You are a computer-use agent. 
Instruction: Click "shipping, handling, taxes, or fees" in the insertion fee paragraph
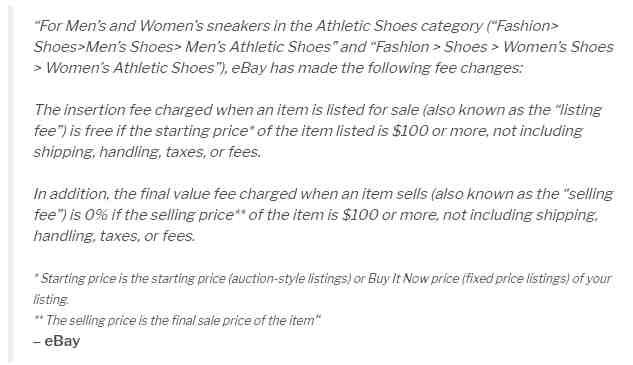pyautogui.click(x=147, y=152)
